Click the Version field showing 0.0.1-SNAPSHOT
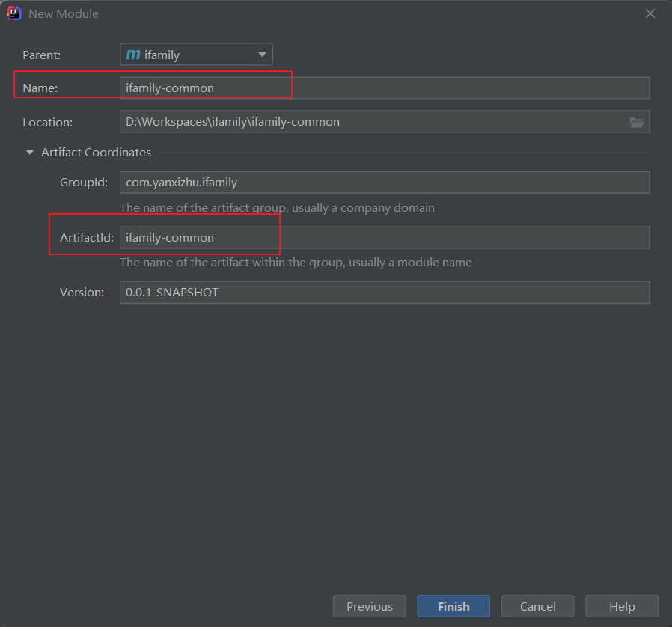Viewport: 672px width, 627px height. coord(384,293)
